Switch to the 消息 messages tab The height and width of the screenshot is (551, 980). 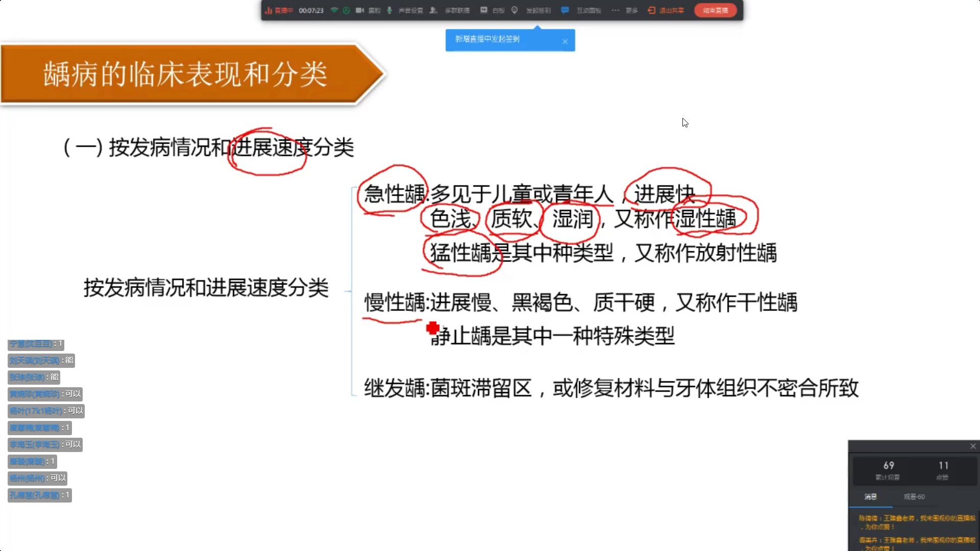(x=871, y=496)
